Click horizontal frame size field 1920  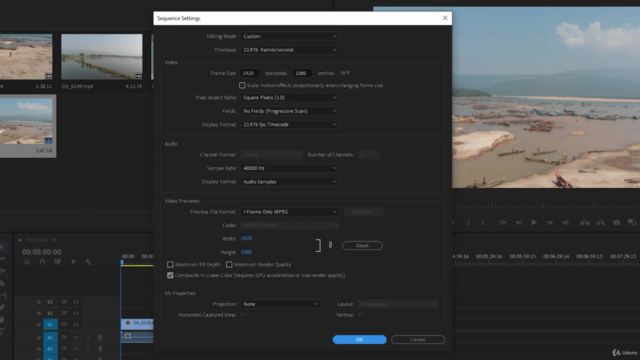[250, 73]
